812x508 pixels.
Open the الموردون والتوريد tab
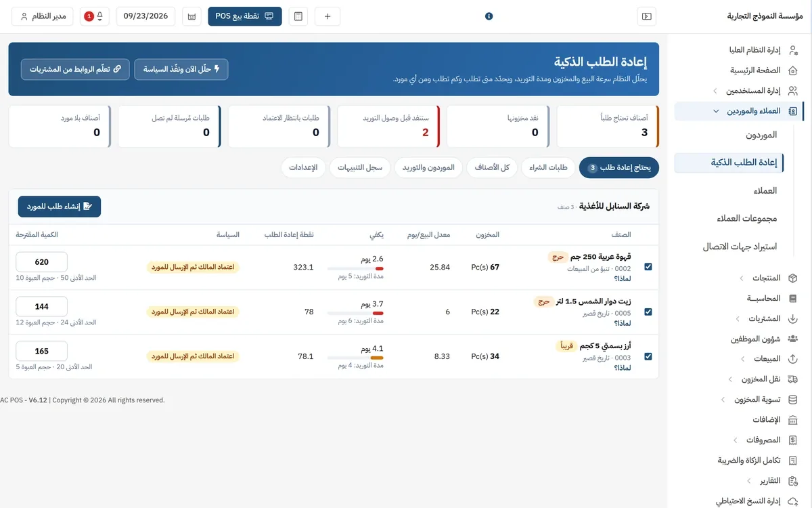pyautogui.click(x=429, y=167)
